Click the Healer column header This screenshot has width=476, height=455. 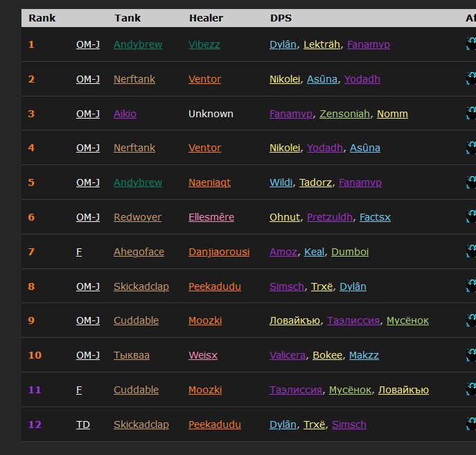[x=206, y=18]
